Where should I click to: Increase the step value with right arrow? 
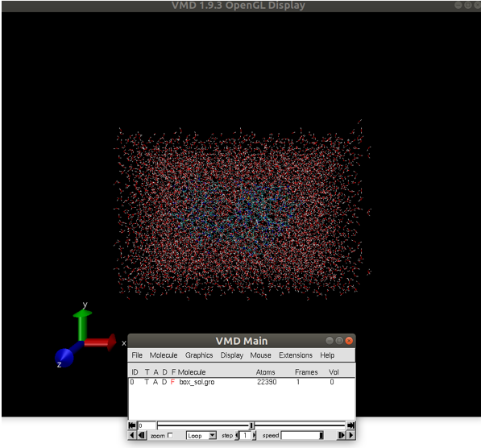point(254,435)
